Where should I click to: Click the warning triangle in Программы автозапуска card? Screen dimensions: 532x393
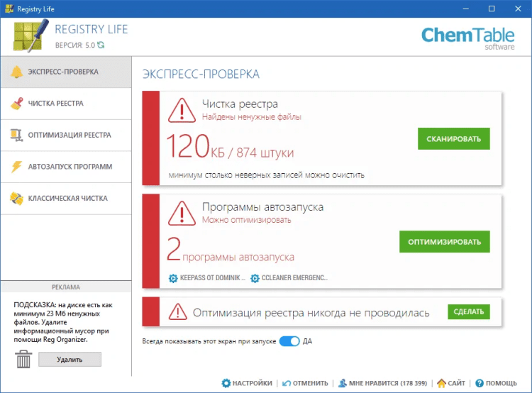pos(182,214)
